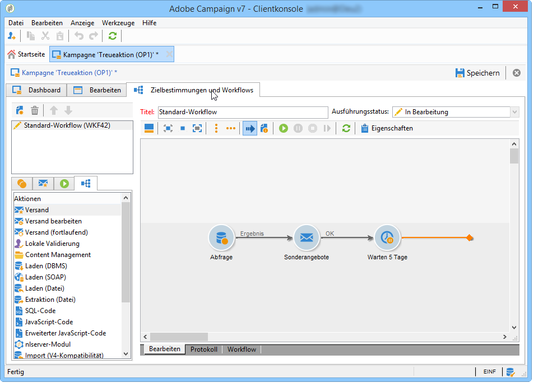Click the Warten 5 Tage wait node
543x392 pixels.
click(387, 237)
